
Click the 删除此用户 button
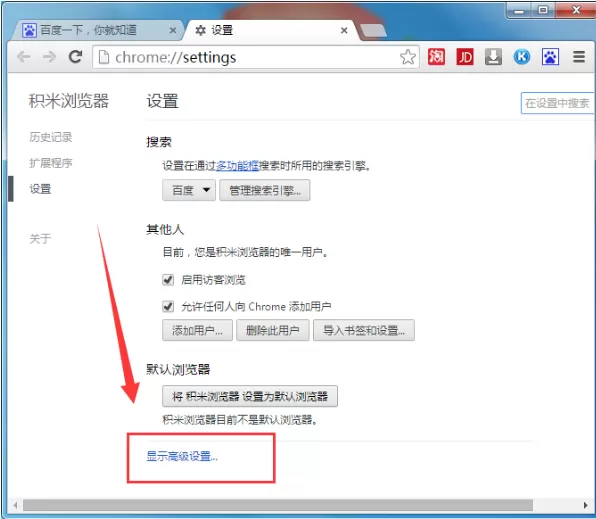273,330
